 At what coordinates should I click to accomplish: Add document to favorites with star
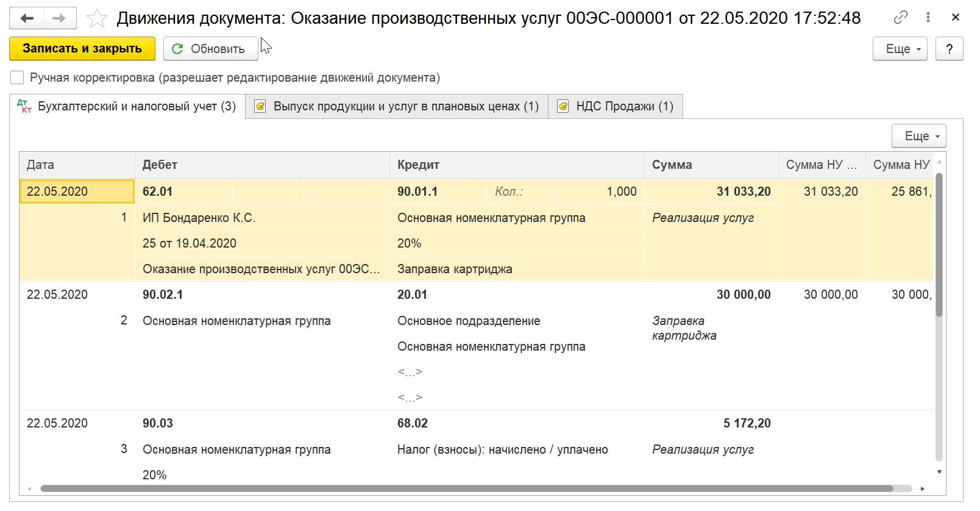pos(97,19)
